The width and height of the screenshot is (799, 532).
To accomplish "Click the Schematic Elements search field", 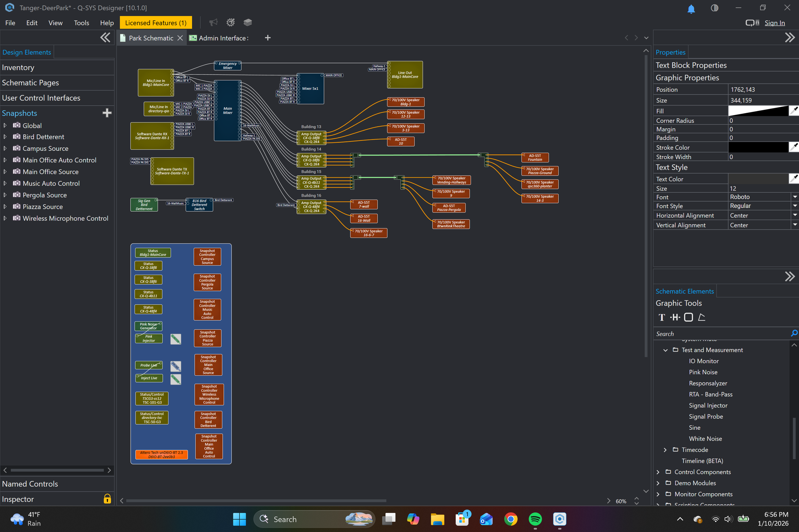I will 713,333.
